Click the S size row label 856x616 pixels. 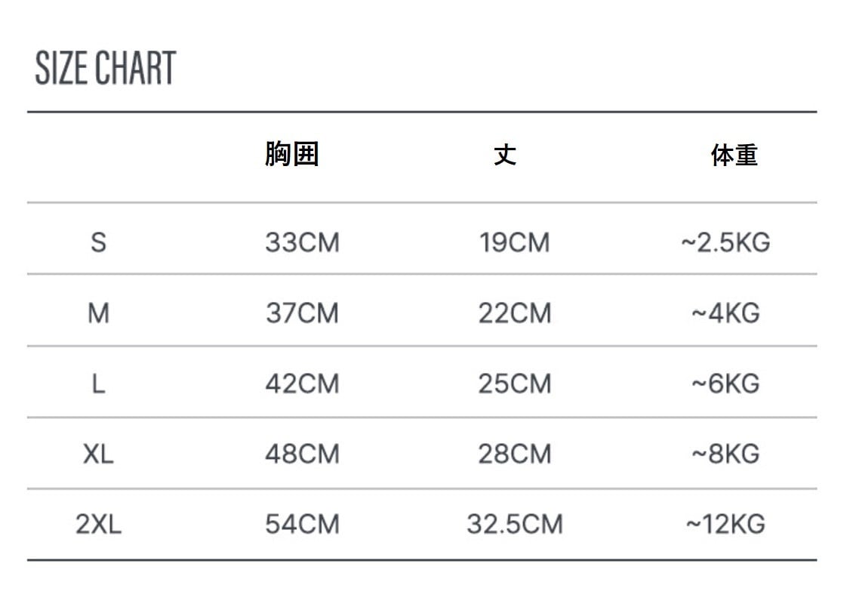pyautogui.click(x=98, y=242)
